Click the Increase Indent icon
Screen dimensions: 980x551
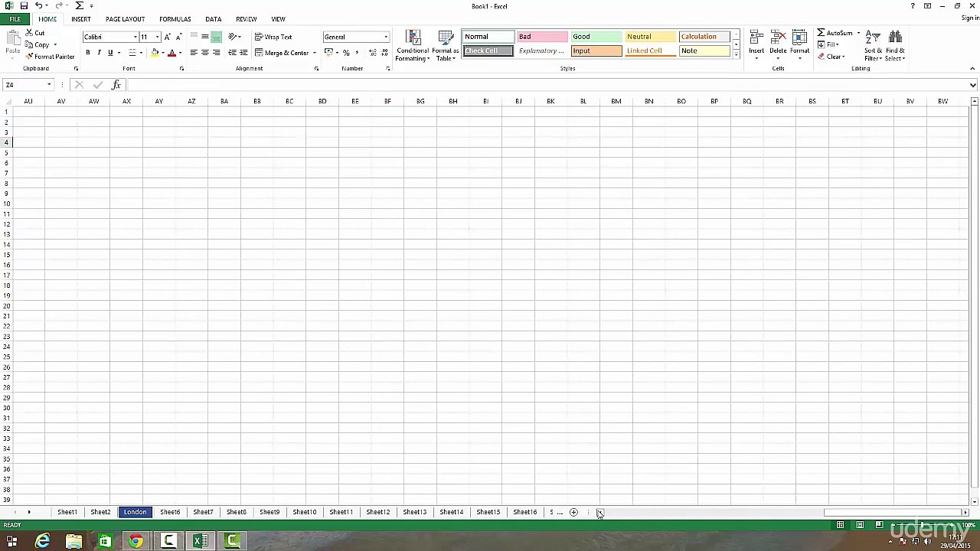[243, 53]
